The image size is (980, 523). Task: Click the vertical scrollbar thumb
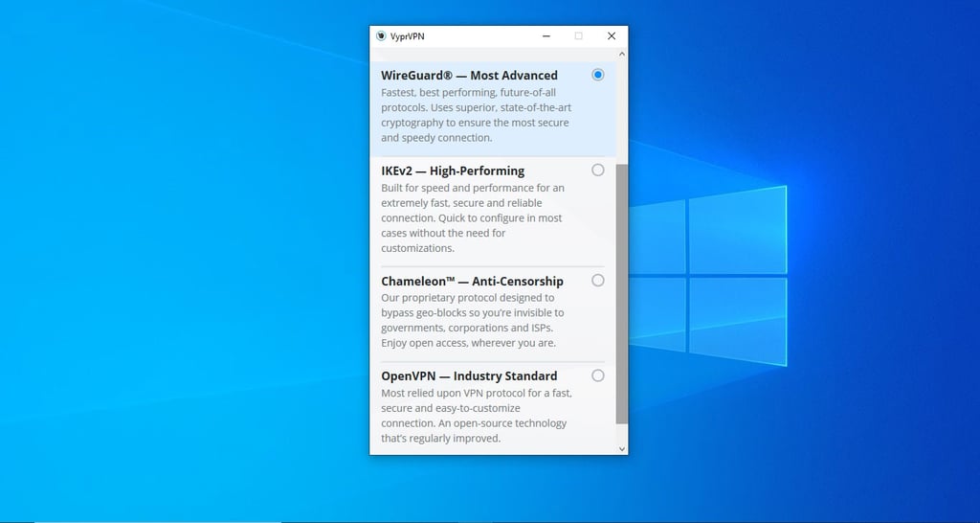click(622, 294)
